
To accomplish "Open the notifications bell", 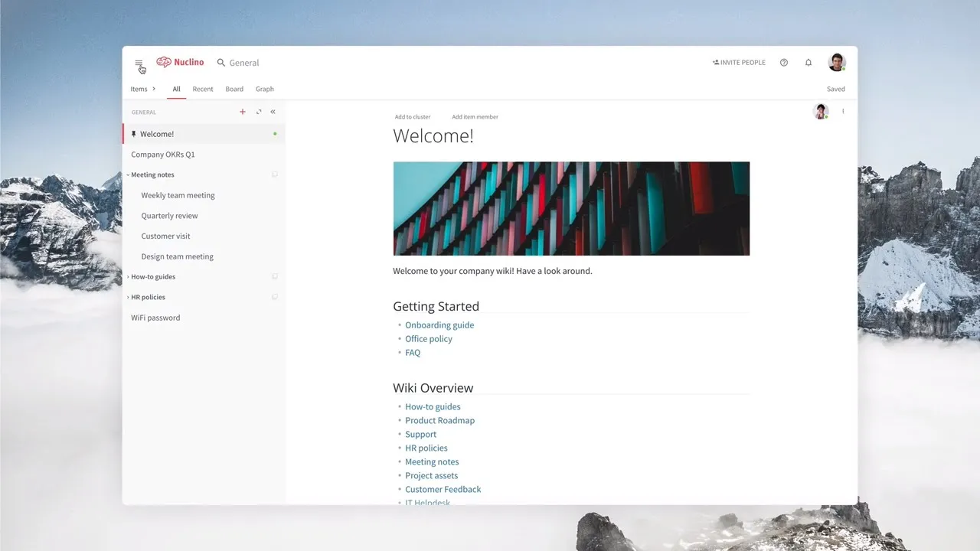I will pyautogui.click(x=808, y=63).
